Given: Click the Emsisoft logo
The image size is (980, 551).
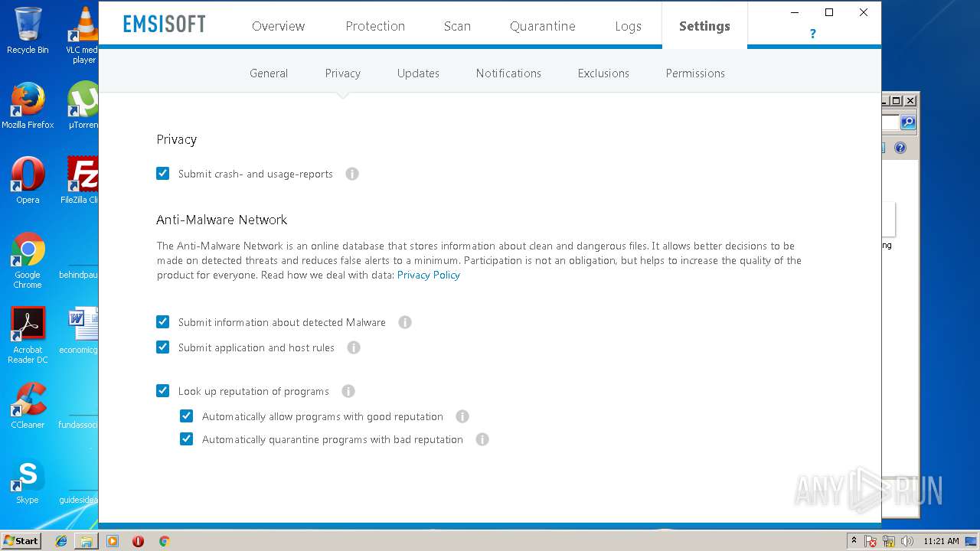Looking at the screenshot, I should (165, 24).
